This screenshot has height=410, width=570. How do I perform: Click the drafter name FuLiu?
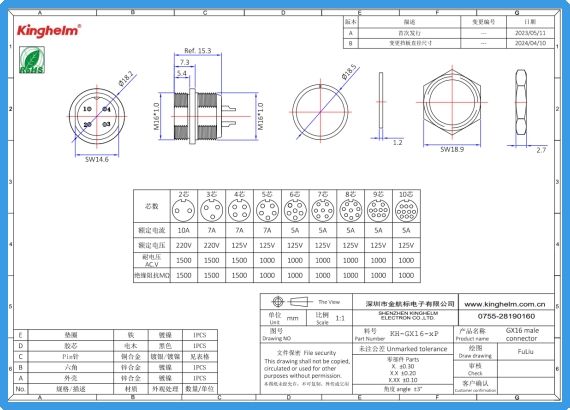point(525,352)
